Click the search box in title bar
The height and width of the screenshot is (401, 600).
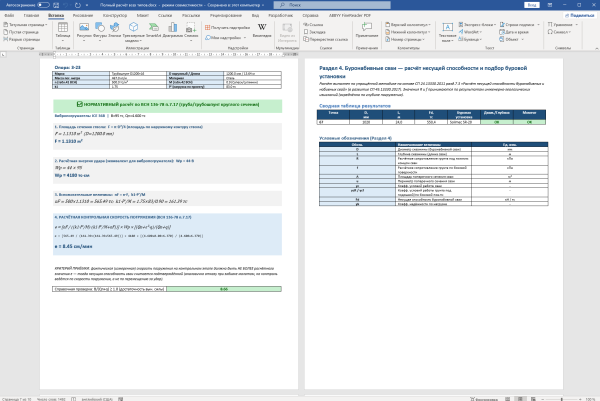pos(332,5)
